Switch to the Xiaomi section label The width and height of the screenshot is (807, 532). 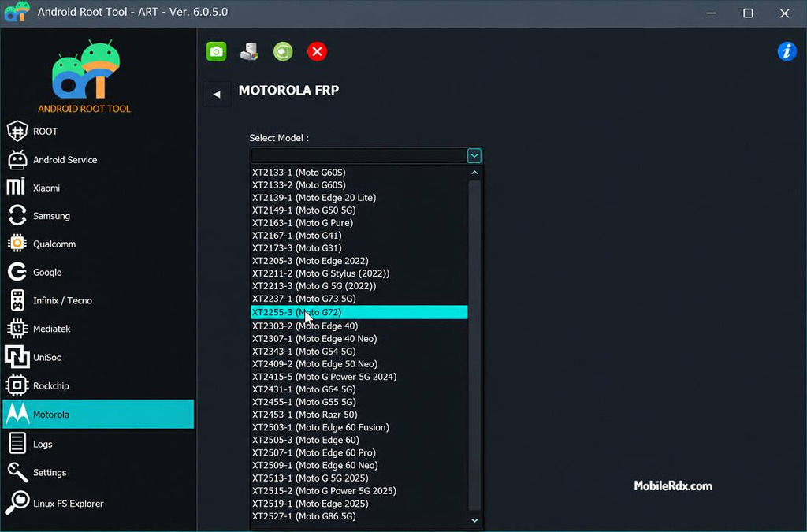pos(46,188)
